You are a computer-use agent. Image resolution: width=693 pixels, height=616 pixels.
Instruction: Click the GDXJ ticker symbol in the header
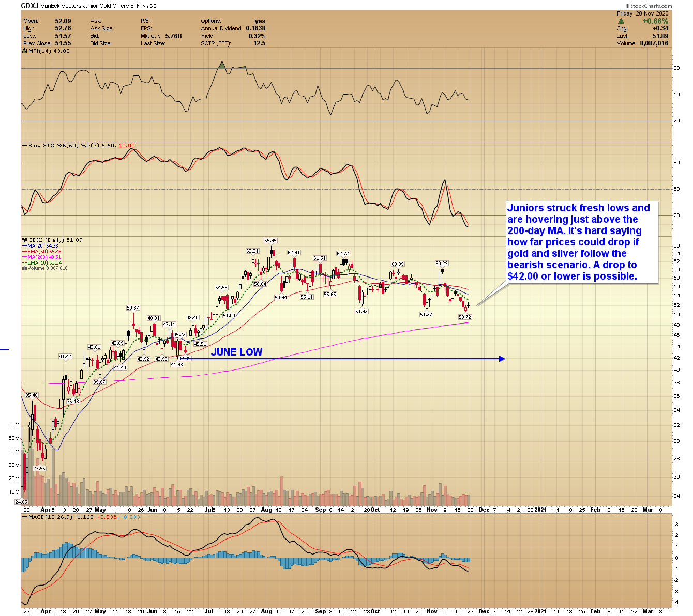point(29,6)
